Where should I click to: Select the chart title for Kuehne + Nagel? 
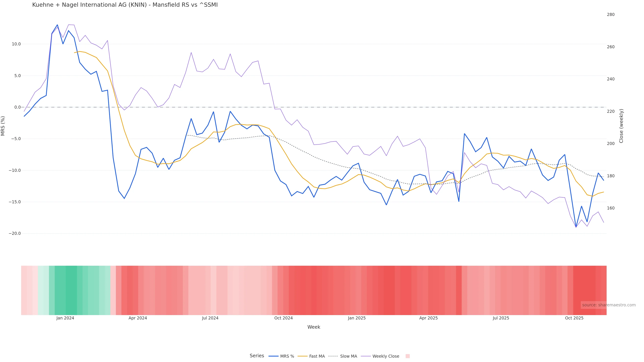(x=125, y=5)
